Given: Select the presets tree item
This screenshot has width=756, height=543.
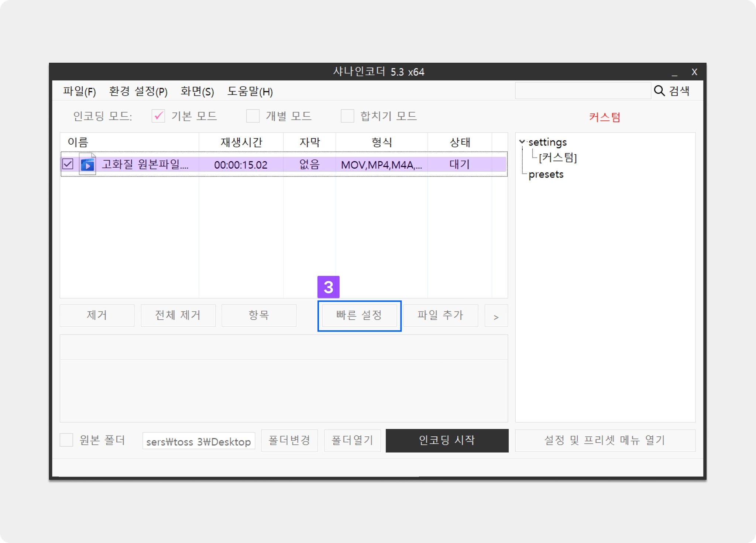Looking at the screenshot, I should (x=546, y=174).
